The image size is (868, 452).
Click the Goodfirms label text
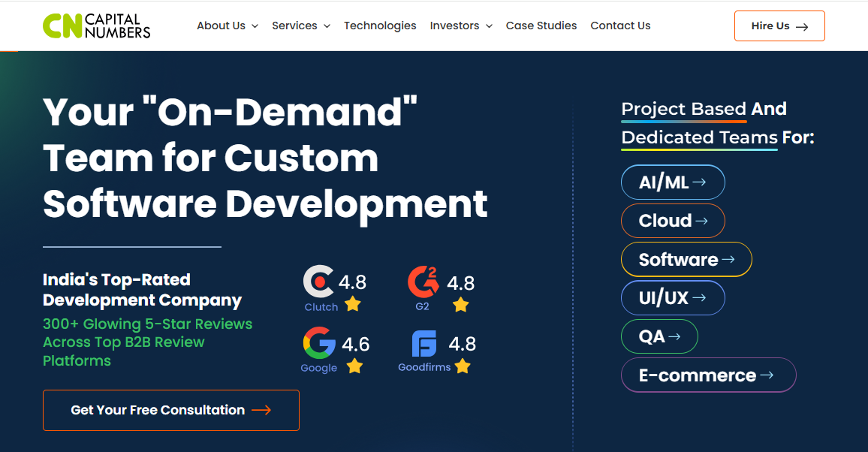424,367
